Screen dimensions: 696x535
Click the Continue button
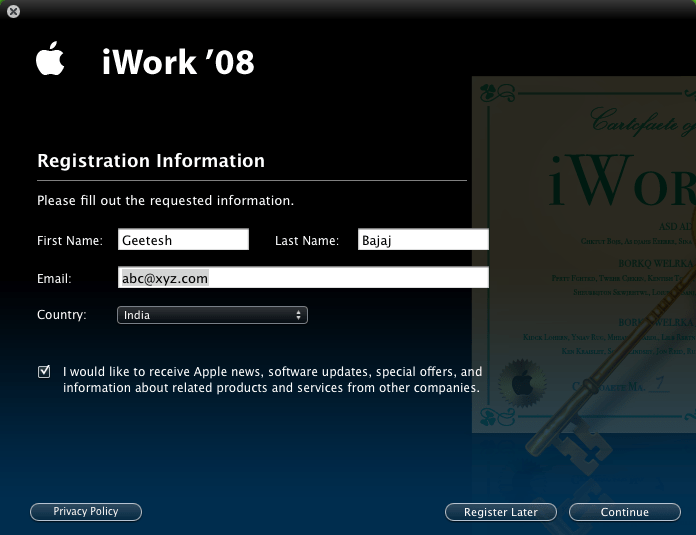[625, 512]
